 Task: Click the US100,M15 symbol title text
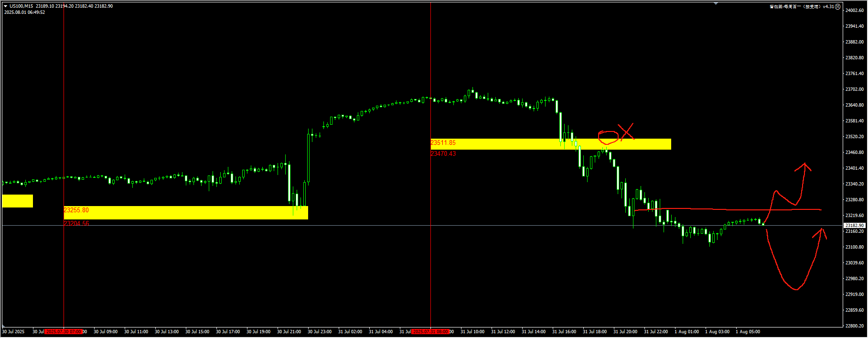coord(21,6)
